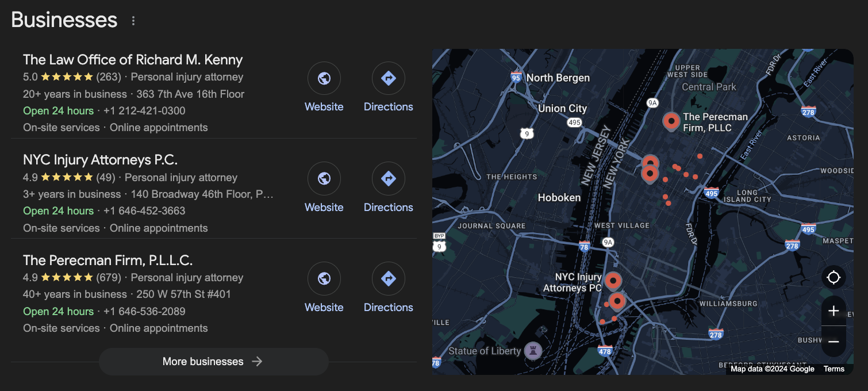Click the Journal Square map label
The image size is (868, 391).
click(491, 226)
